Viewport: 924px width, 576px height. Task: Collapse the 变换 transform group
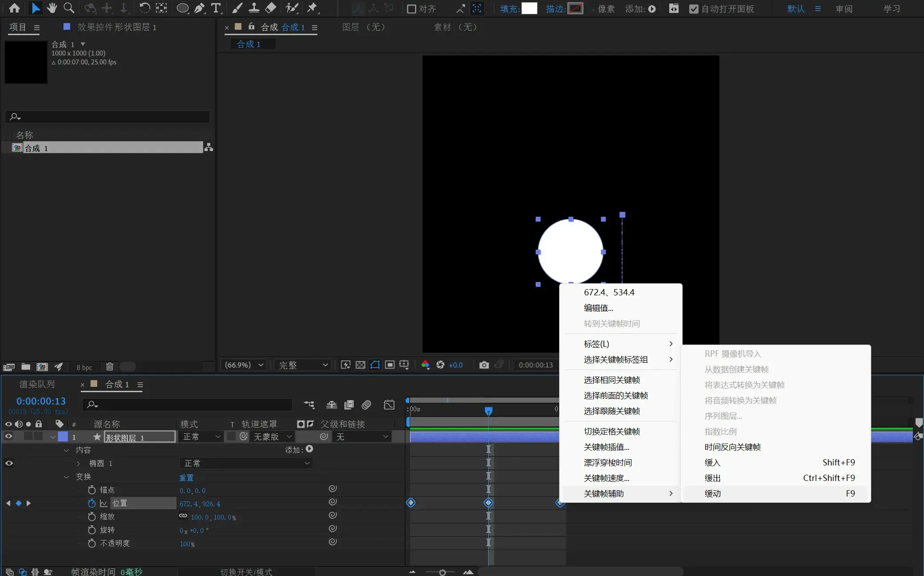(x=67, y=477)
